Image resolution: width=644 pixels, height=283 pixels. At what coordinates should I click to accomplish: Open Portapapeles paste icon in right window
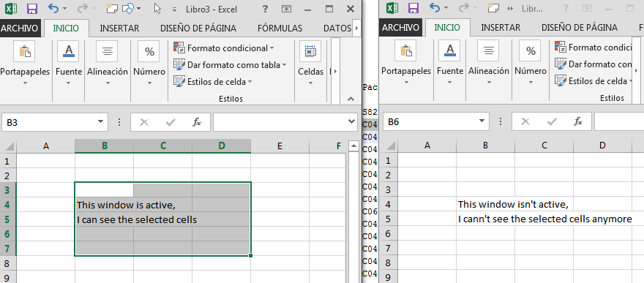405,50
